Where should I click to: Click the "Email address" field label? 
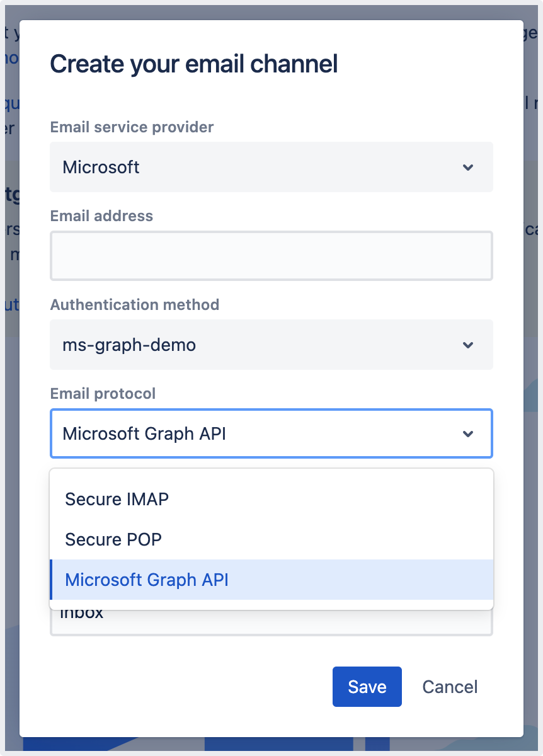(101, 216)
